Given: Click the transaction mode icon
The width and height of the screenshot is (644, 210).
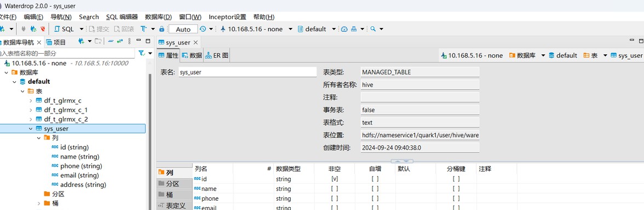Looking at the screenshot, I should pyautogui.click(x=143, y=29).
